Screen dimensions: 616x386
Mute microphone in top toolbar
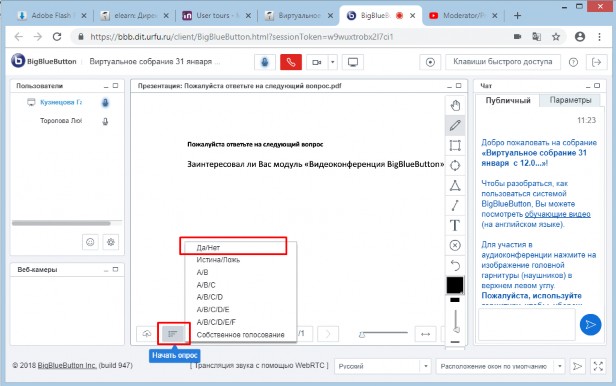265,62
